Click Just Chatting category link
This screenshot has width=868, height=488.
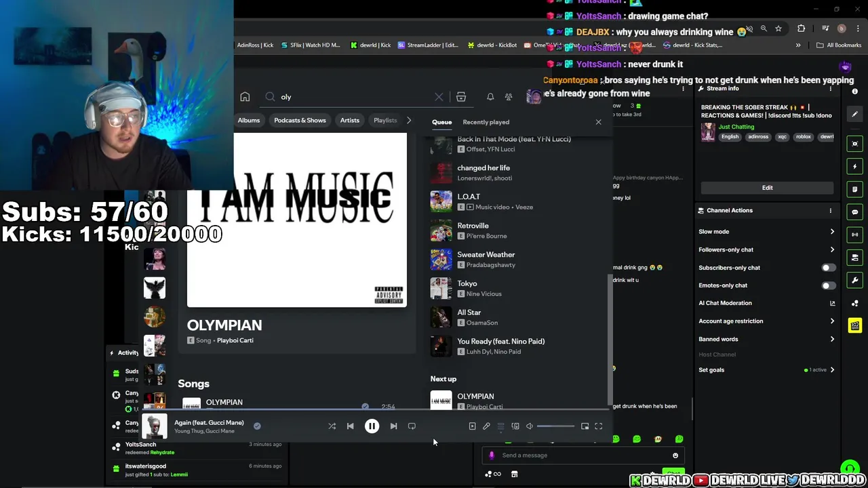[x=736, y=127]
